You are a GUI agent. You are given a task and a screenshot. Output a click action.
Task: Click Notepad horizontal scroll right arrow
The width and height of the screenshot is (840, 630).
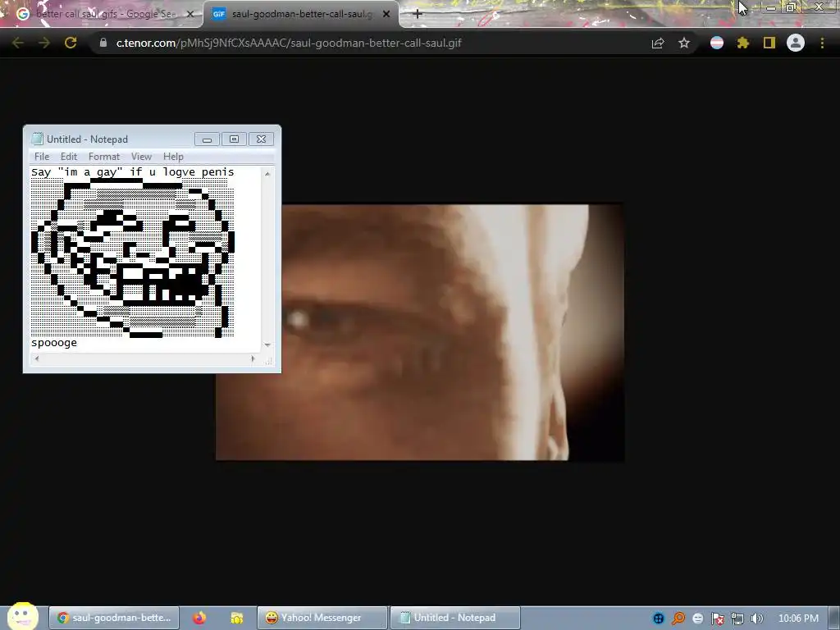tap(253, 359)
